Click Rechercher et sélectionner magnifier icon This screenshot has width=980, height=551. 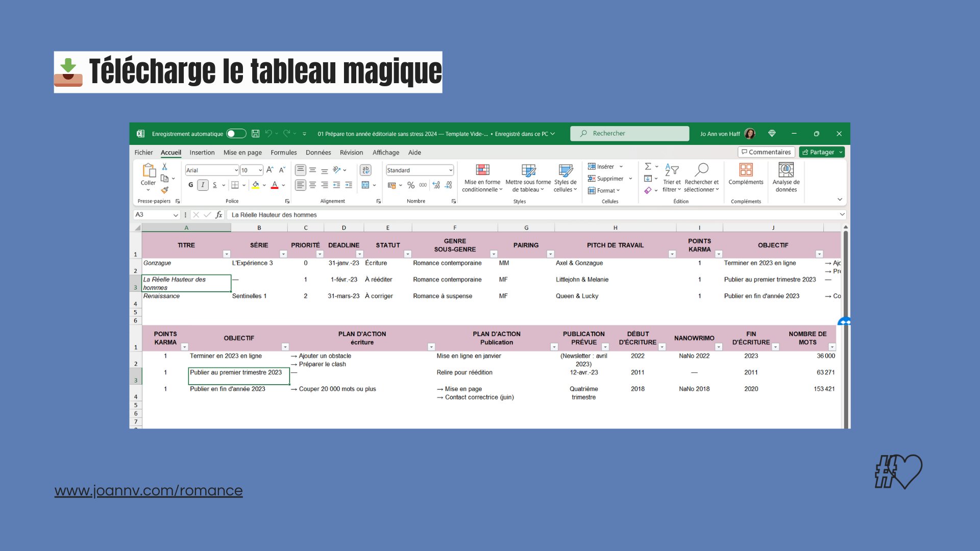[x=702, y=170]
